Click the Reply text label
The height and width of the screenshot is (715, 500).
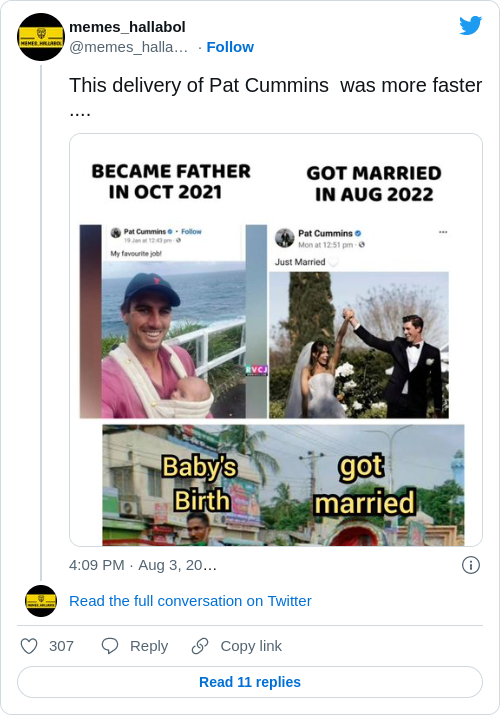tap(149, 646)
